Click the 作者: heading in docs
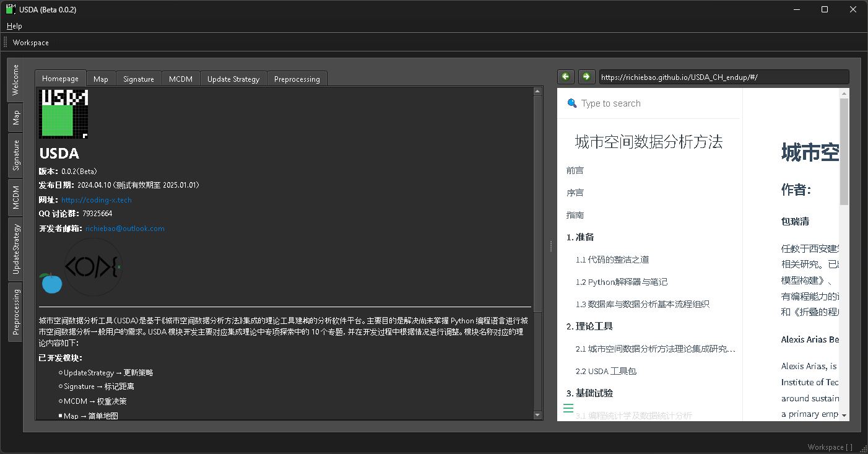Screen dimensions: 868x454 (796, 190)
